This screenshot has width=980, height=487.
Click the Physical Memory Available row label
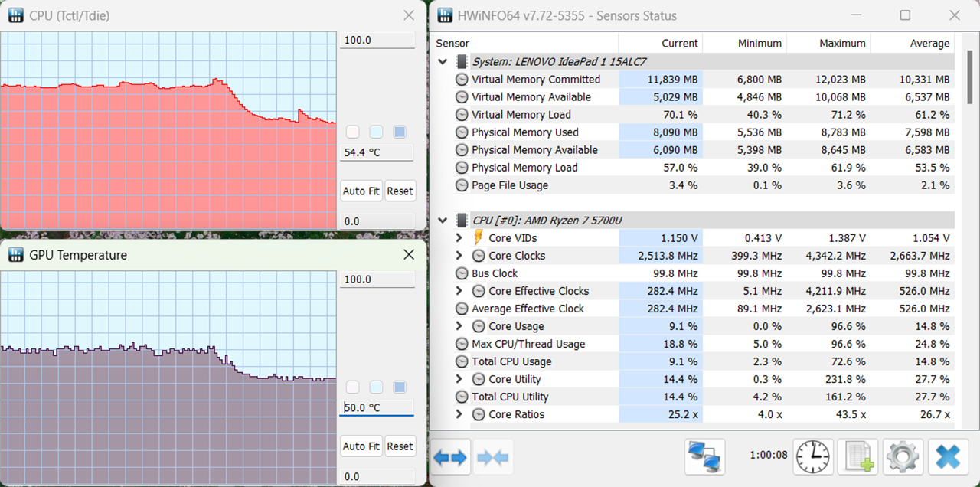click(534, 150)
